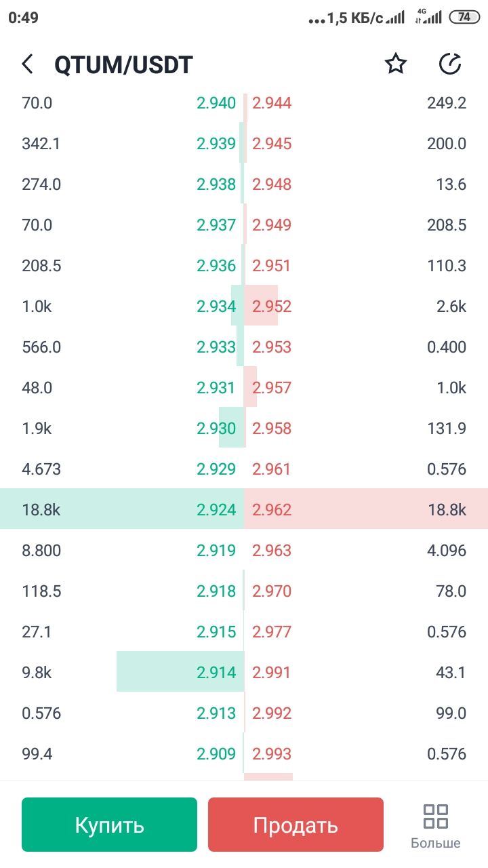The width and height of the screenshot is (488, 868).
Task: Select the ask price 2.970
Action: point(272,591)
